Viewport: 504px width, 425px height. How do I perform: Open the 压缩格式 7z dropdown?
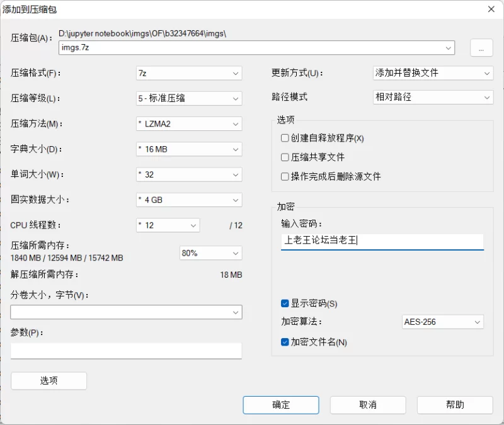click(x=189, y=73)
